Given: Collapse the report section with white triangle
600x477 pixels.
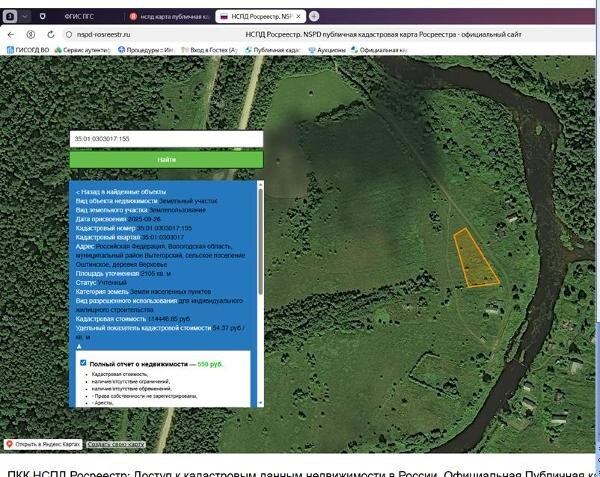Looking at the screenshot, I should (79, 347).
